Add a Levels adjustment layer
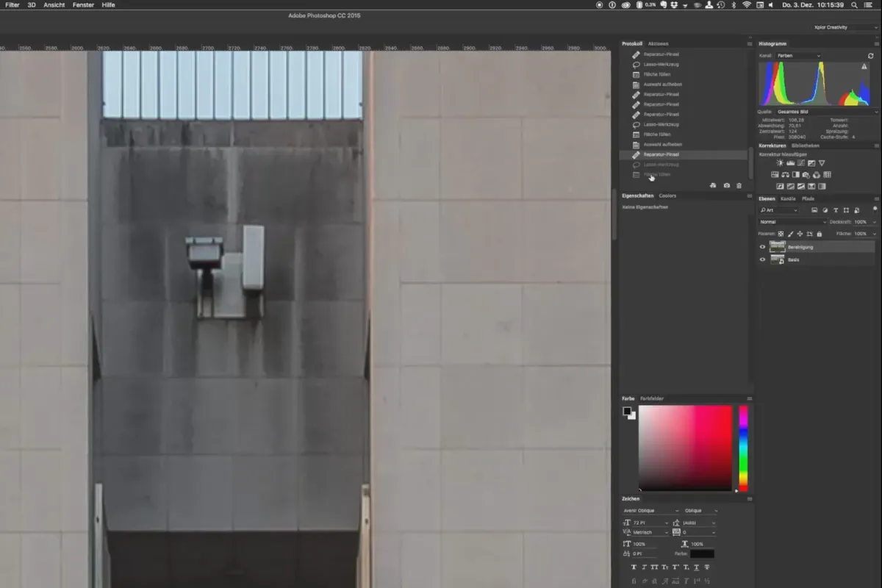882x588 pixels. 791,163
